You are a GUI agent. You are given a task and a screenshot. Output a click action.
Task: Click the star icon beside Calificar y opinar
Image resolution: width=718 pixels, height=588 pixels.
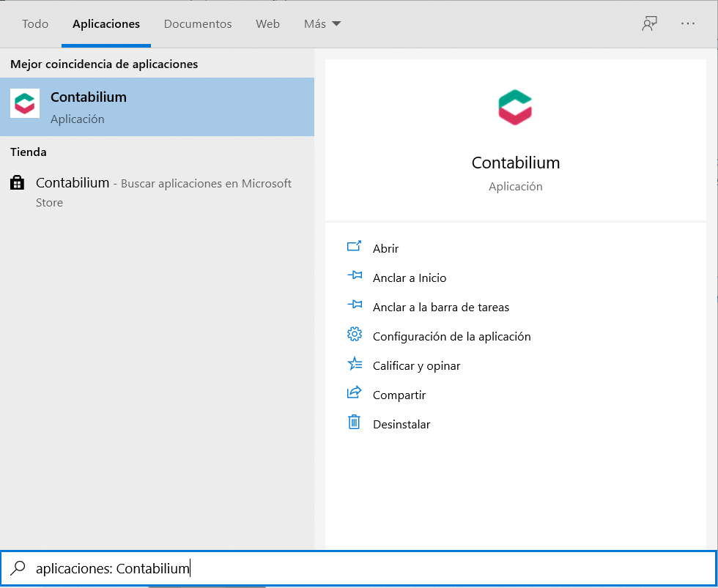(355, 364)
